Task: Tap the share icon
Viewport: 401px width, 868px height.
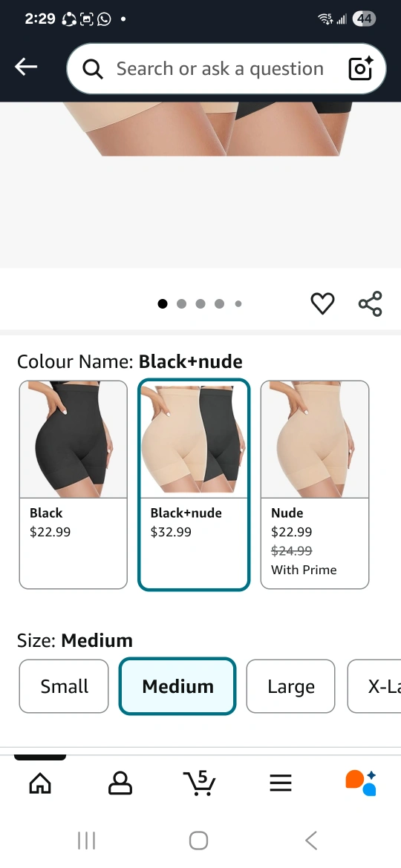Action: point(370,303)
